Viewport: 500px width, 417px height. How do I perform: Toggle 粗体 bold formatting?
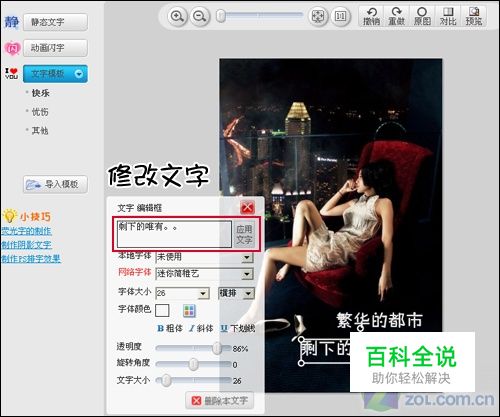pos(170,329)
